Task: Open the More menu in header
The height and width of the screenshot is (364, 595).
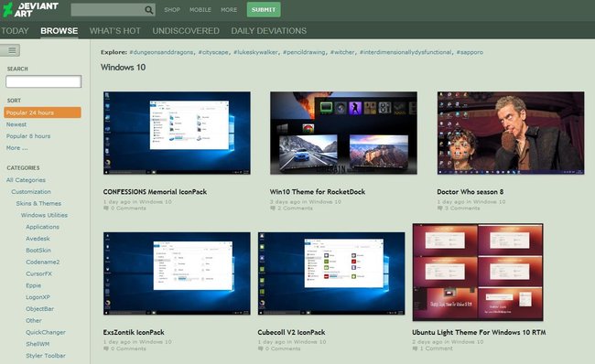Action: [x=229, y=10]
